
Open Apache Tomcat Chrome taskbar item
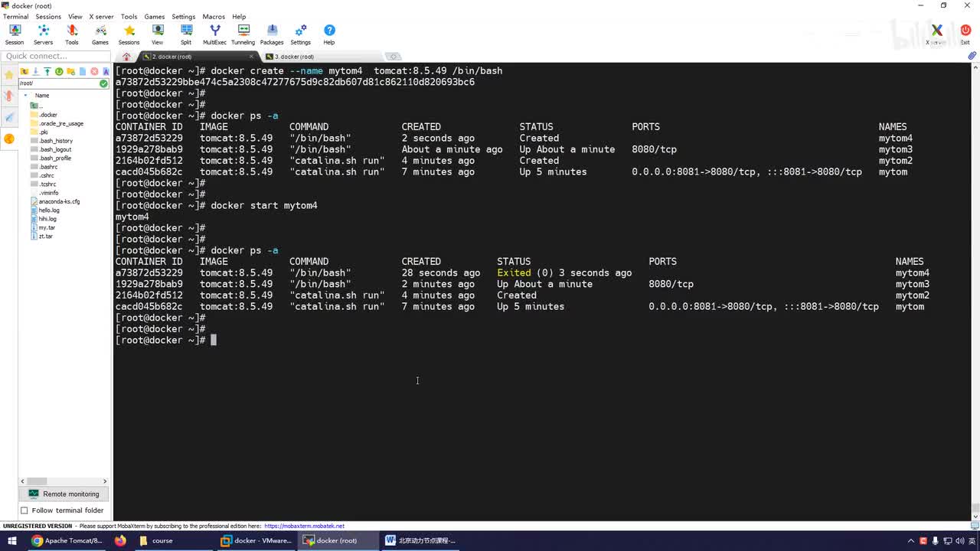click(67, 540)
